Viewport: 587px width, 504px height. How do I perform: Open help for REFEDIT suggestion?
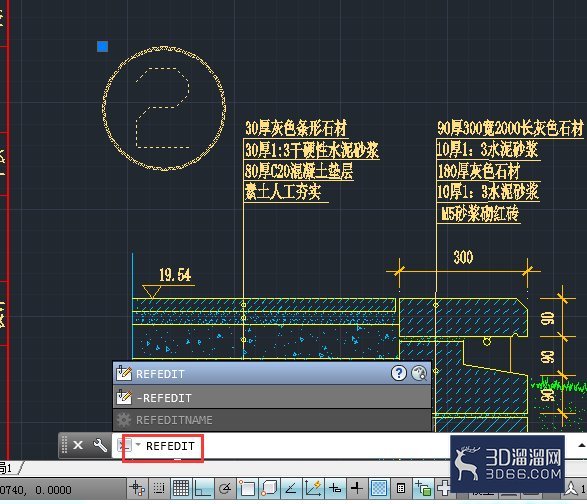399,373
